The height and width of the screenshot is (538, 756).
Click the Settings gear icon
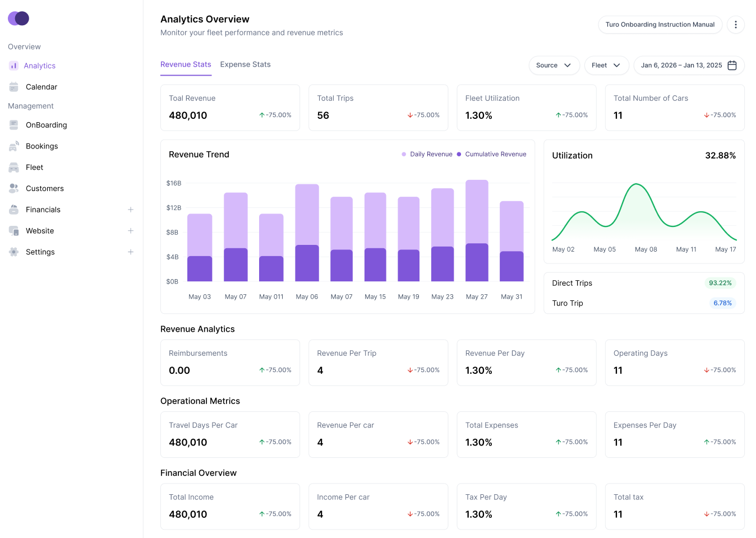click(14, 252)
